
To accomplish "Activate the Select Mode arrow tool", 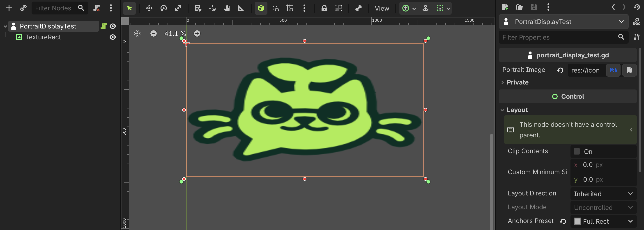I will [129, 8].
